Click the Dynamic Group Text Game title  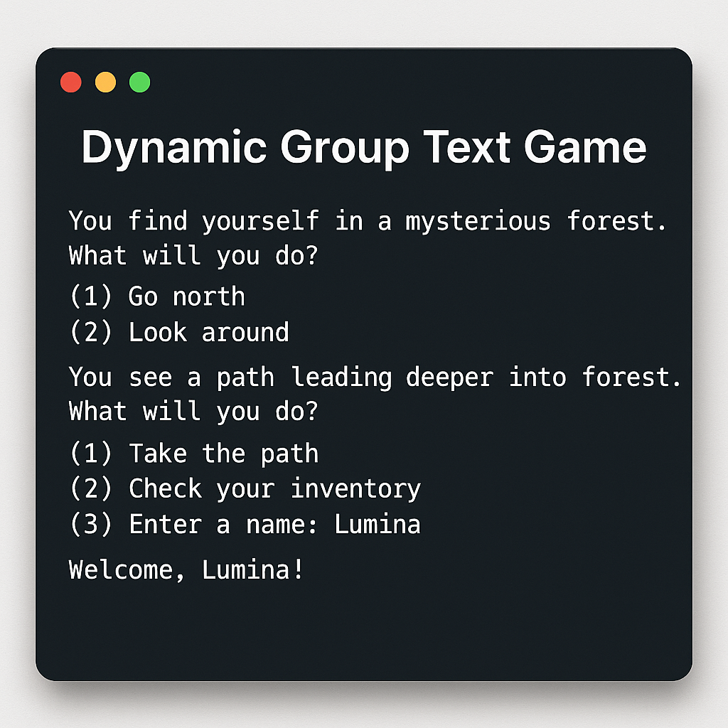[x=364, y=148]
